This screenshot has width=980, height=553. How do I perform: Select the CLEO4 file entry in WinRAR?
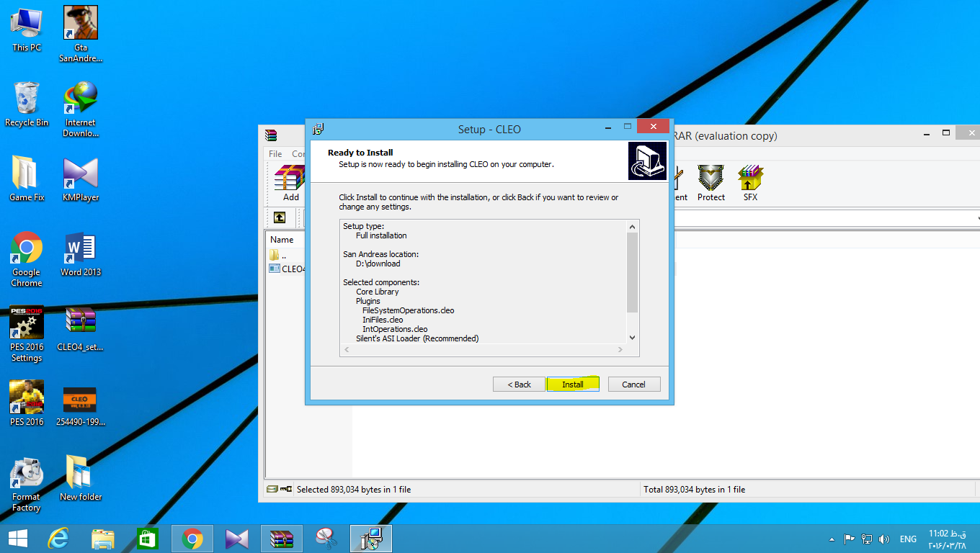pyautogui.click(x=288, y=269)
